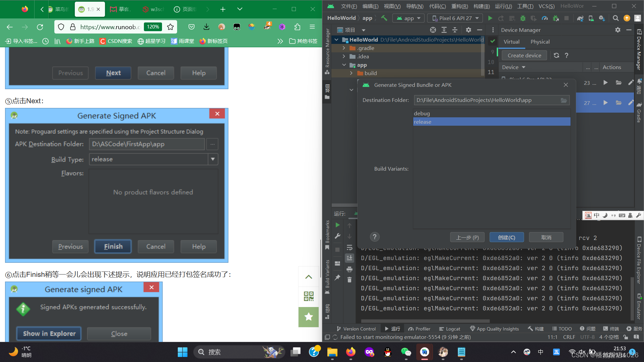Click the Make Project hammer icon
The height and width of the screenshot is (362, 644).
(384, 18)
